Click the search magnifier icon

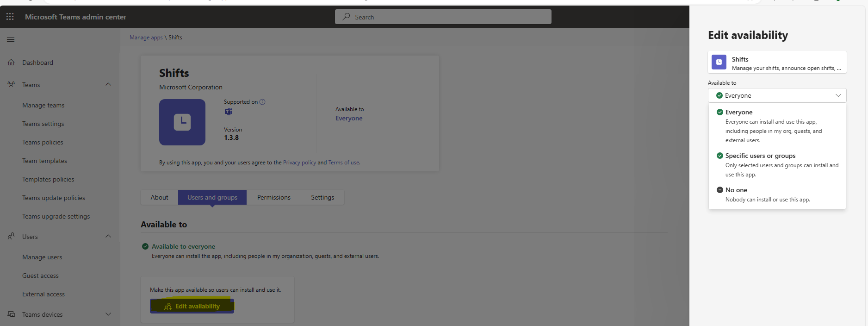pyautogui.click(x=346, y=17)
